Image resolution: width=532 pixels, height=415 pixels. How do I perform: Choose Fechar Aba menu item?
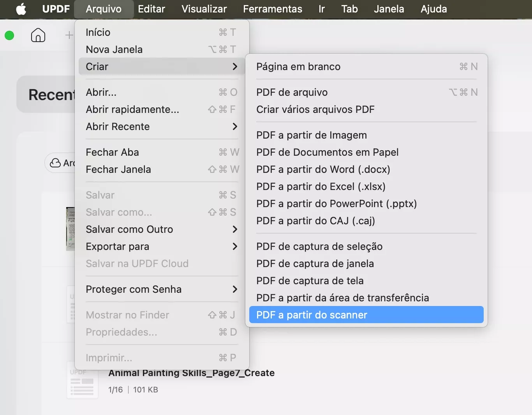click(x=162, y=152)
